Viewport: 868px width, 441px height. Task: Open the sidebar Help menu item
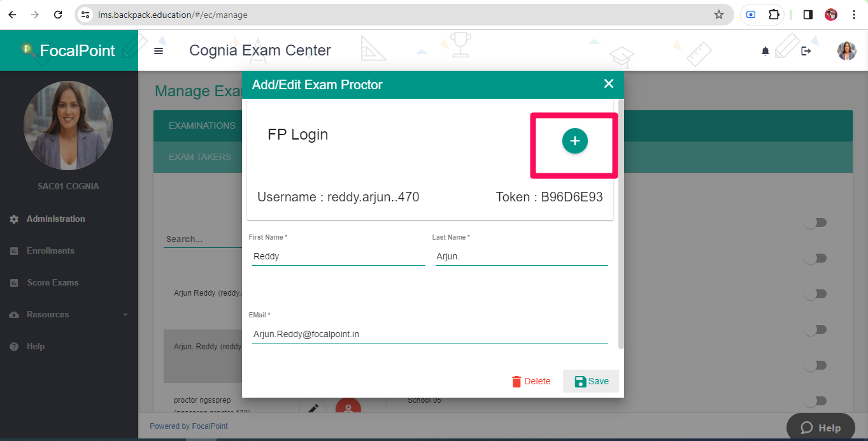[x=36, y=347]
